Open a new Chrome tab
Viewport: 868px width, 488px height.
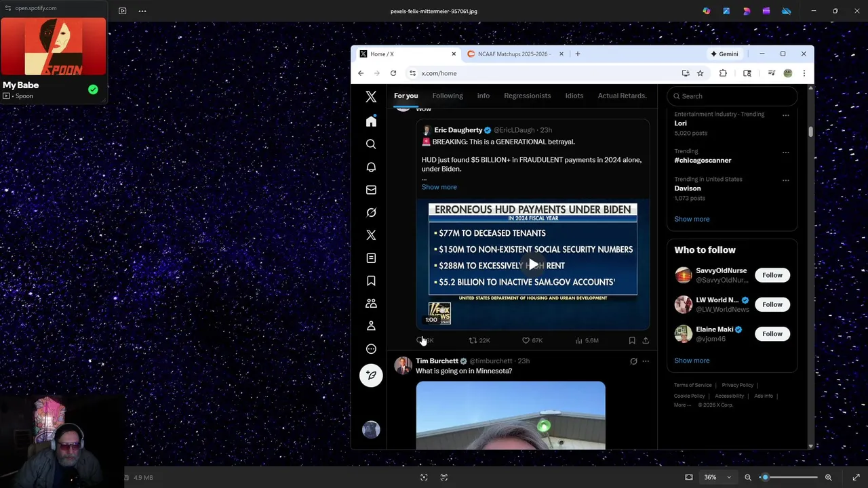tap(578, 54)
